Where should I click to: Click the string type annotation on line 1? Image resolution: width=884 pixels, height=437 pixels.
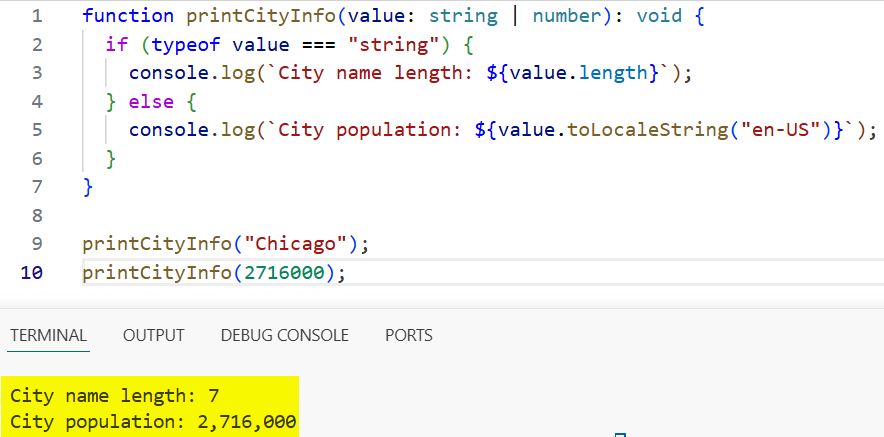coord(463,16)
